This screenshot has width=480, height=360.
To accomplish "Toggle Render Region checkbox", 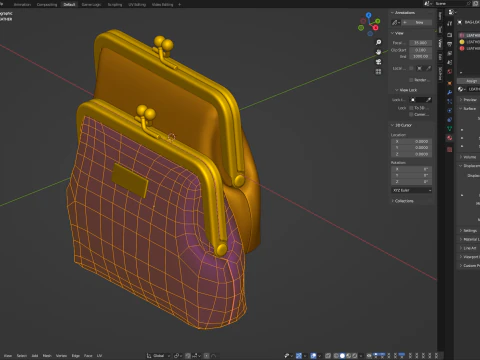I will 411,80.
